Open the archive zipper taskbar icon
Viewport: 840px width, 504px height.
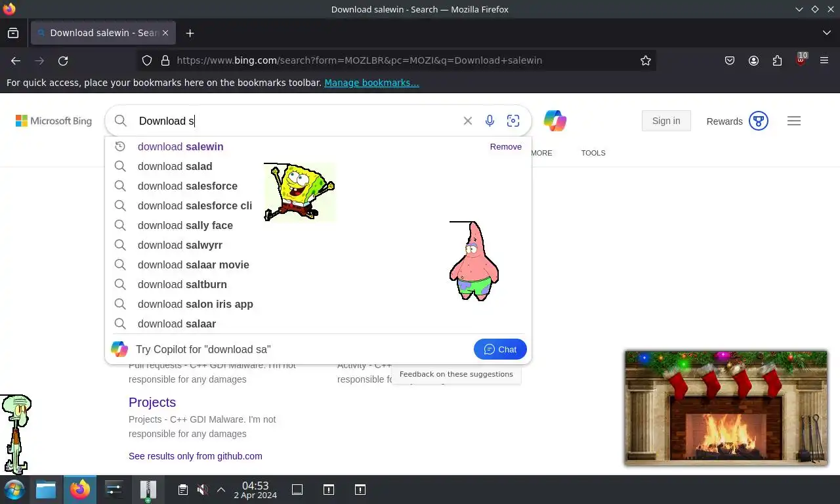click(148, 490)
